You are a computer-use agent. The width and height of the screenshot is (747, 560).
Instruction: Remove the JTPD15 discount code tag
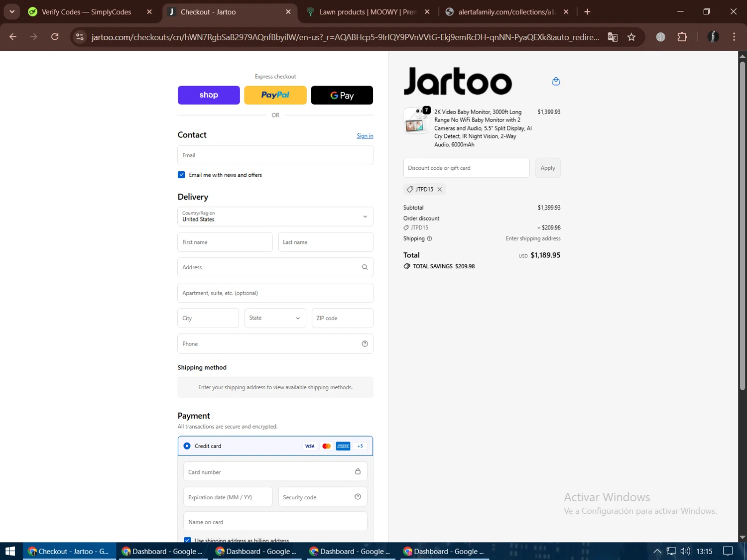pos(440,190)
